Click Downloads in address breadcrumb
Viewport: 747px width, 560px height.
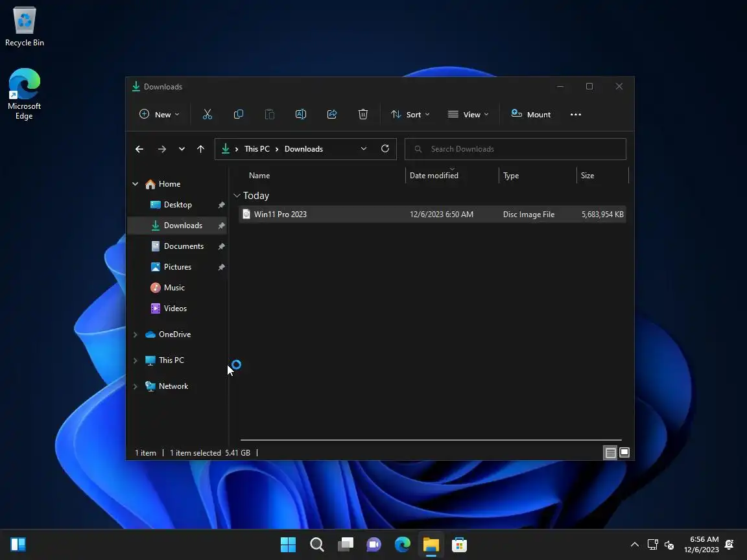303,148
